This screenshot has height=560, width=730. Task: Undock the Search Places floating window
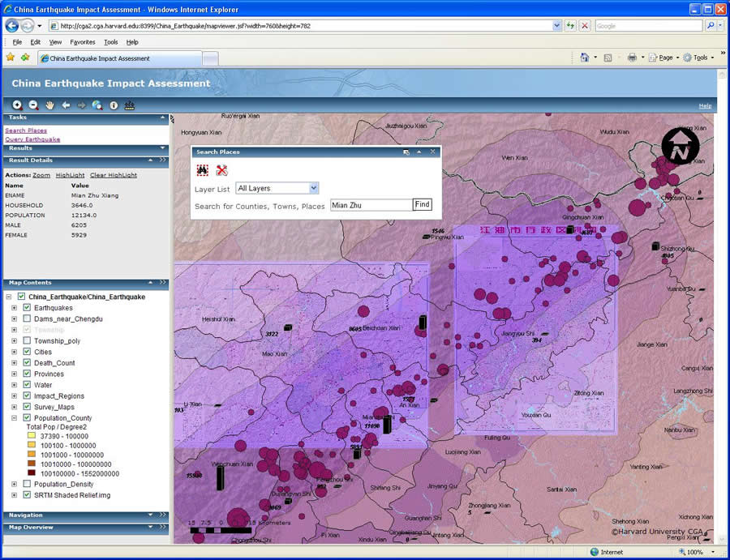406,152
